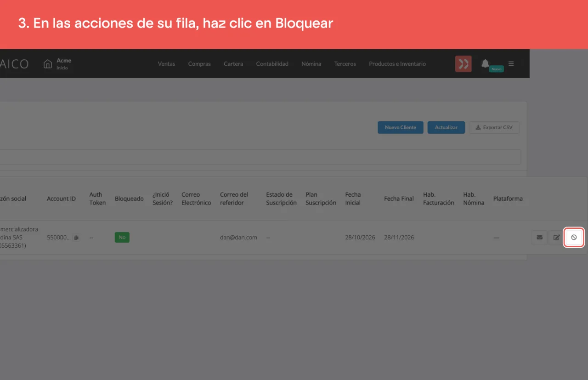Click the home icon next to Acme
Screen dimensions: 588x380
coord(48,64)
